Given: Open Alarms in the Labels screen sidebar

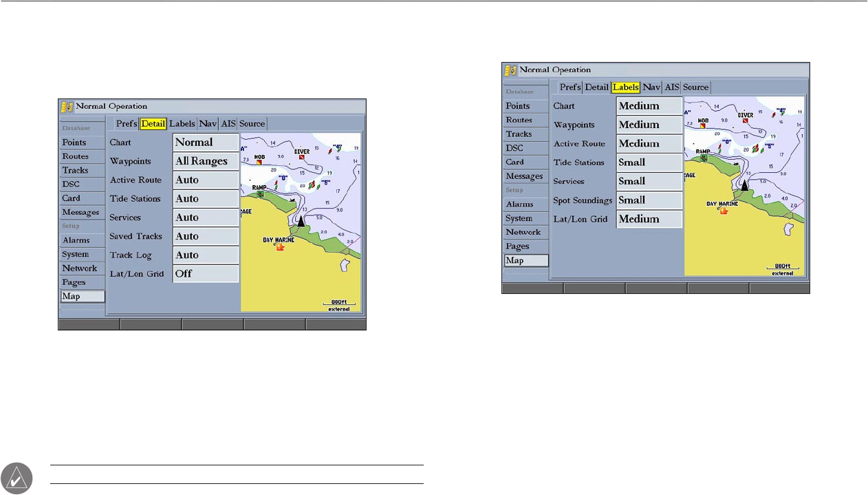Looking at the screenshot, I should pyautogui.click(x=526, y=204).
